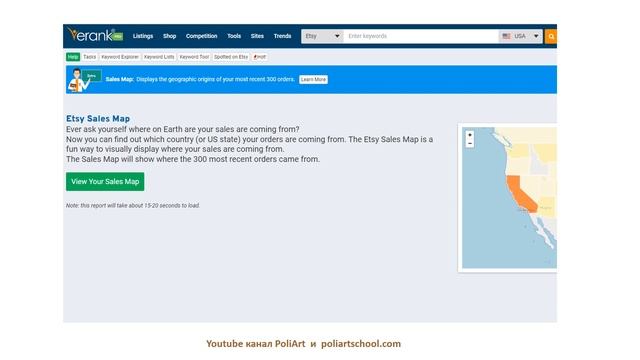Click the green Help button

[x=73, y=57]
